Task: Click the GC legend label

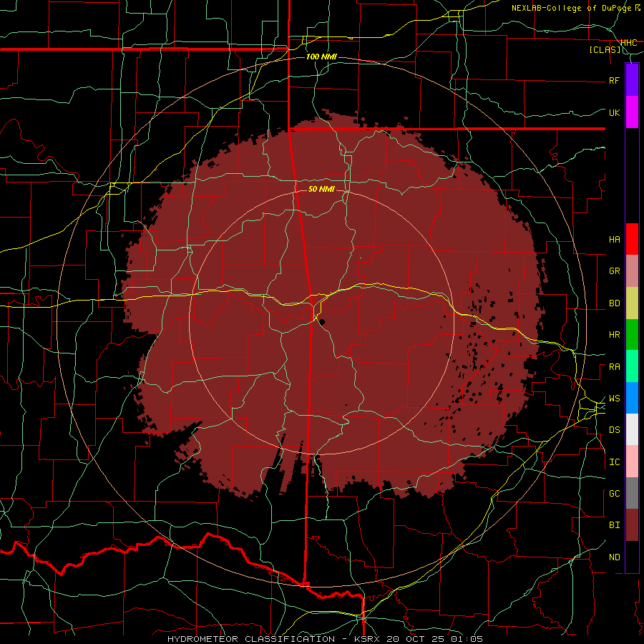Action: [614, 494]
